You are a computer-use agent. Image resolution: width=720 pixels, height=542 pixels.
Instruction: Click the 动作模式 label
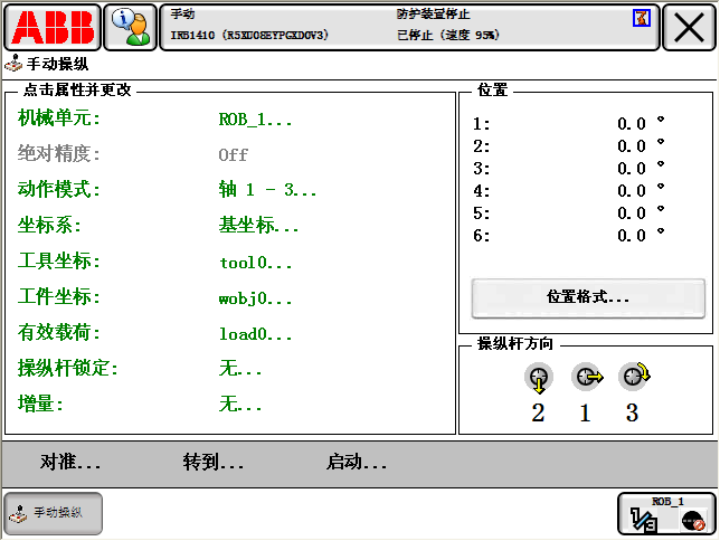click(x=59, y=189)
